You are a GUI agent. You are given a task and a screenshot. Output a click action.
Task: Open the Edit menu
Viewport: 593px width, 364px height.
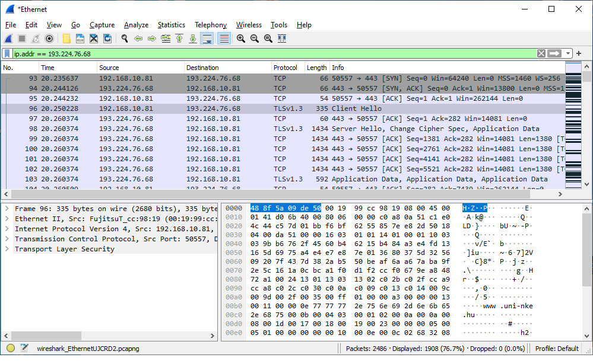pyautogui.click(x=31, y=25)
